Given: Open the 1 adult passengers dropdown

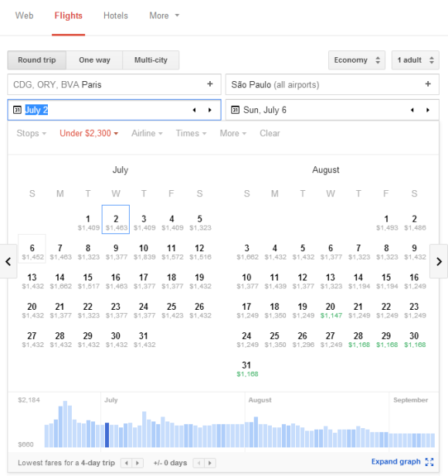Looking at the screenshot, I should tap(416, 60).
